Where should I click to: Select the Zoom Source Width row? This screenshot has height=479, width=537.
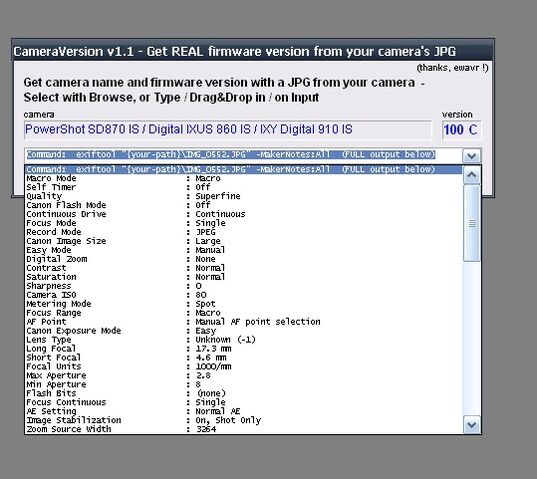[x=243, y=429]
